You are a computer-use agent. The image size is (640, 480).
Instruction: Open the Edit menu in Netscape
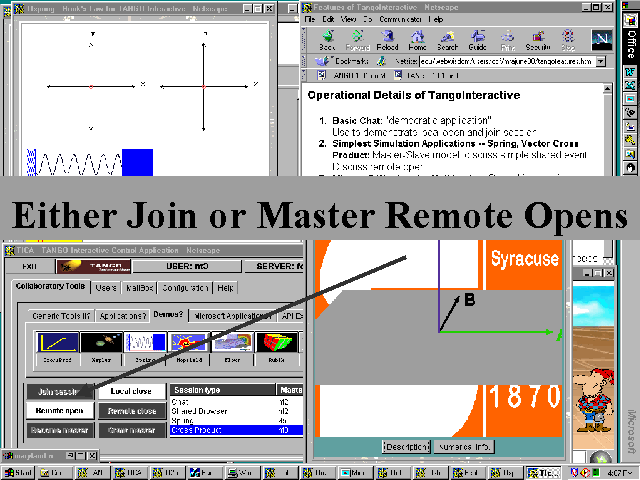pyautogui.click(x=328, y=19)
